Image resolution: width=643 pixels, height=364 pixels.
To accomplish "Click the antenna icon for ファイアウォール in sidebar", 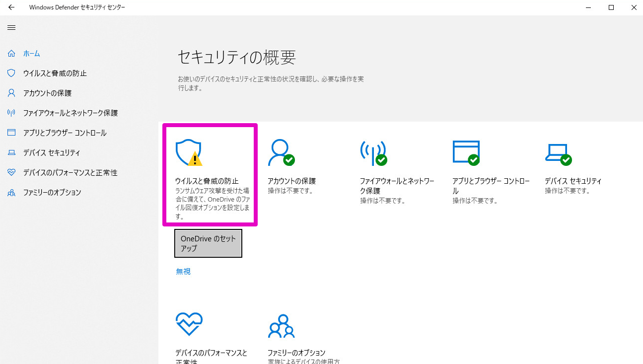I will coord(11,113).
